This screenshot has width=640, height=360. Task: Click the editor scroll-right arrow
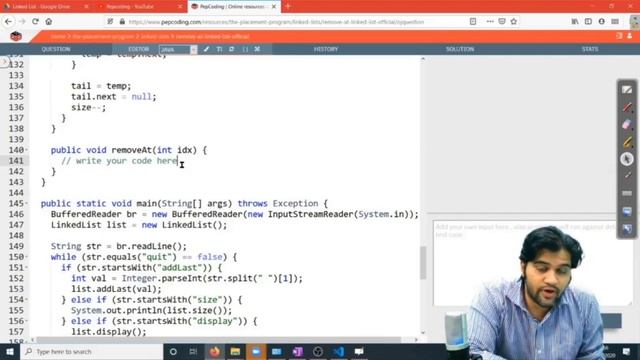coord(416,340)
